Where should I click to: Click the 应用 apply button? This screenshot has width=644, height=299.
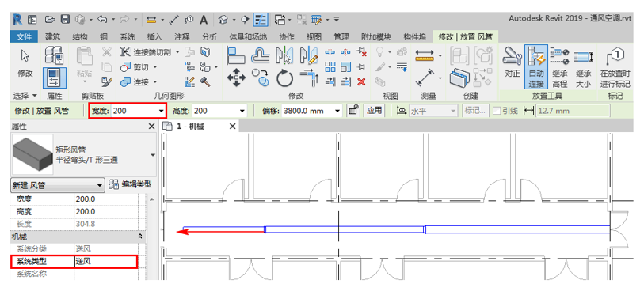point(374,110)
